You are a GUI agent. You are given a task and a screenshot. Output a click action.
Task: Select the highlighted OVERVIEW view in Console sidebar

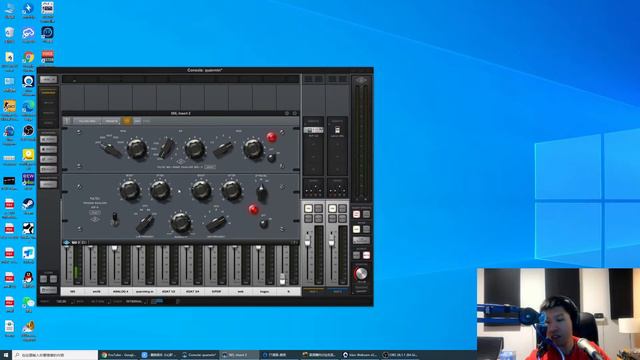[49, 93]
